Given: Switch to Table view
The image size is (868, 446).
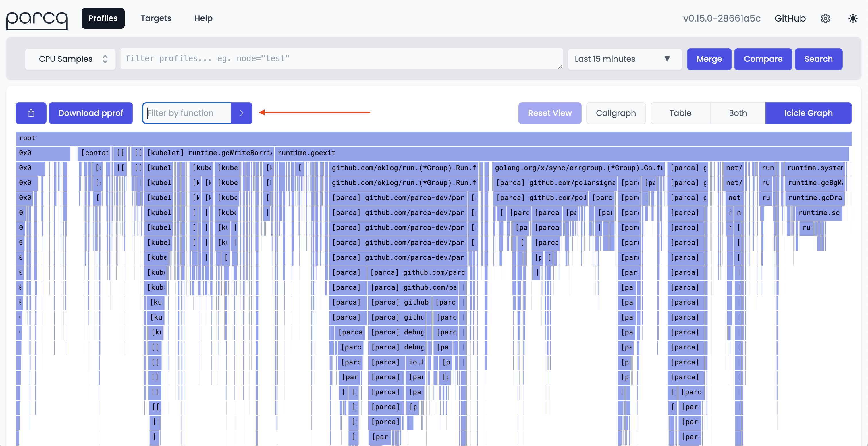Looking at the screenshot, I should click(680, 113).
